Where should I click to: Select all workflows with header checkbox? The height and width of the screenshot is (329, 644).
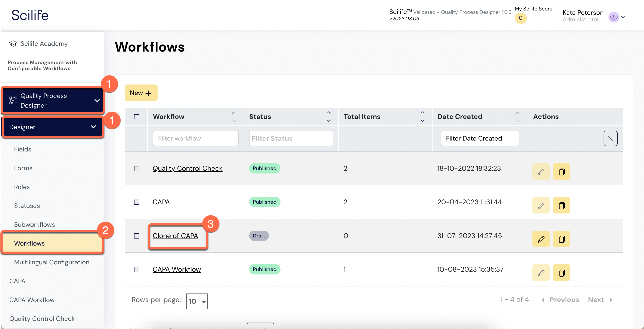click(136, 117)
